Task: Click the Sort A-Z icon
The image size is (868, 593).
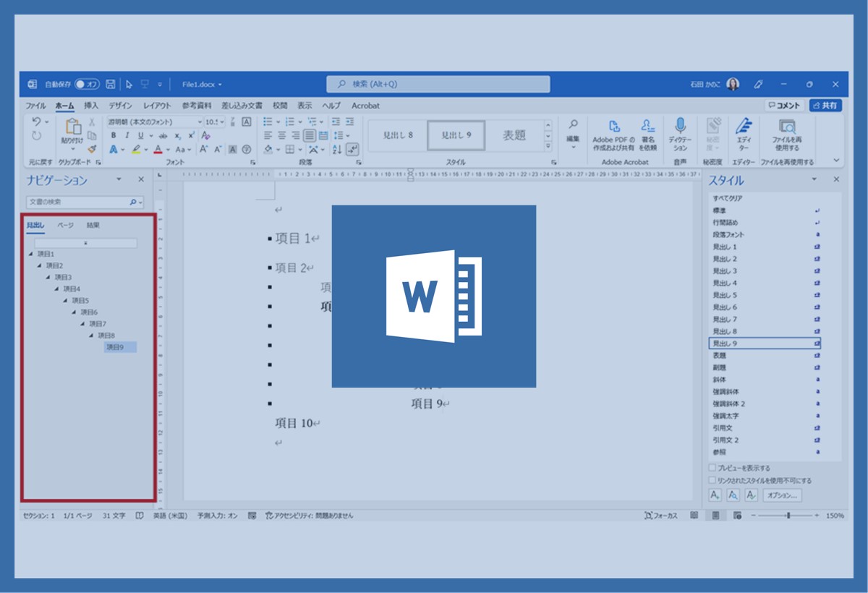Action: (337, 149)
